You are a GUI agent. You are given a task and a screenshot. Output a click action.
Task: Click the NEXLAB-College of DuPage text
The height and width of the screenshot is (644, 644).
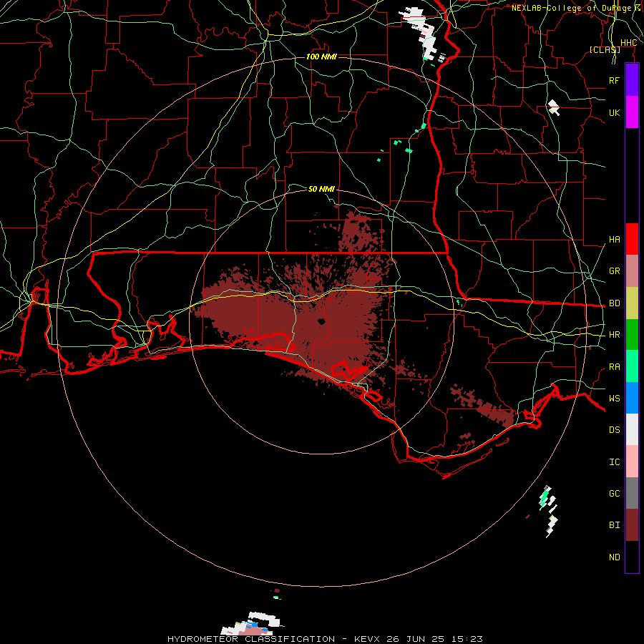tap(572, 8)
